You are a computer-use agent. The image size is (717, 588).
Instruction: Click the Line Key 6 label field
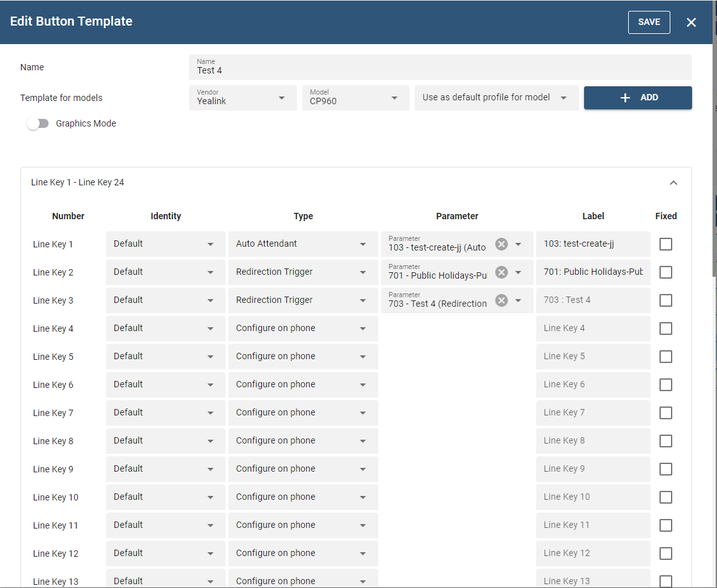(592, 385)
